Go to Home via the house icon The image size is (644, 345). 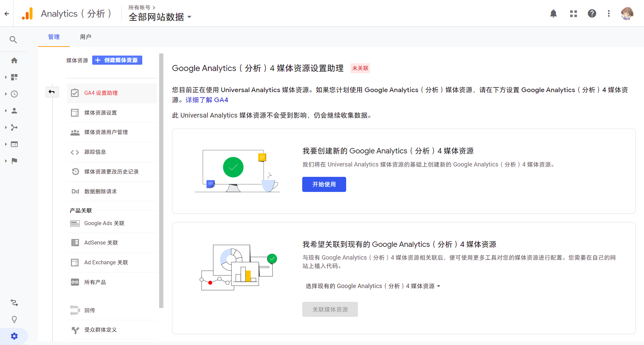[14, 60]
